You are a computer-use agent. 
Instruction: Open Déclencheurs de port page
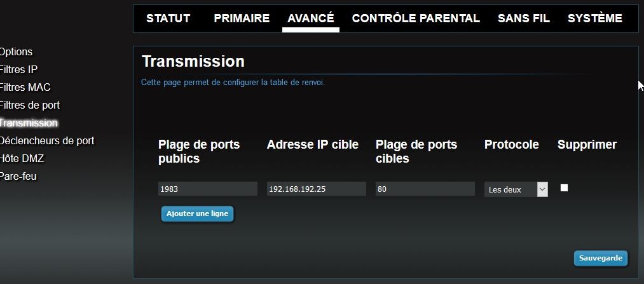tap(46, 141)
